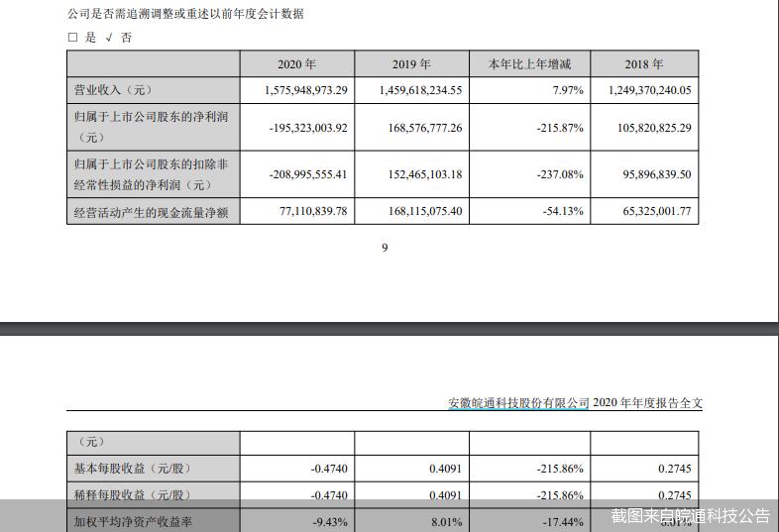Viewport: 779px width, 532px height.
Task: Click the -17.44% cell
Action: click(563, 522)
